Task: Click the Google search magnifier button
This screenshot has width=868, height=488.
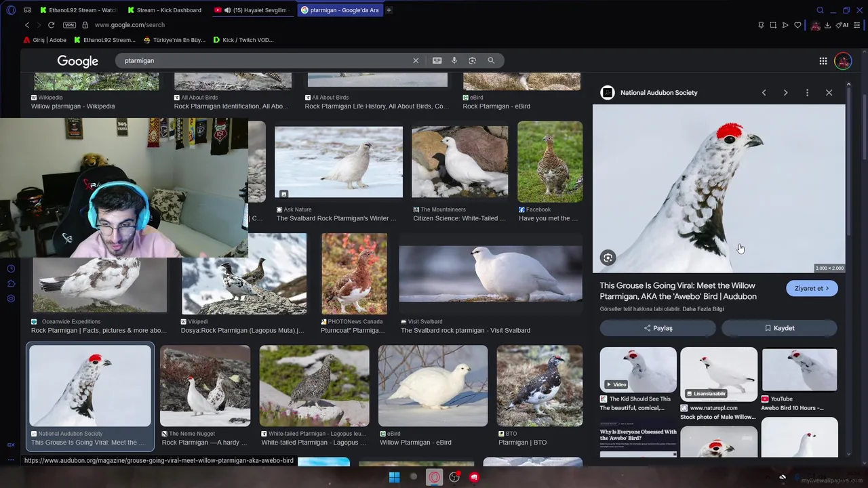Action: pyautogui.click(x=491, y=60)
